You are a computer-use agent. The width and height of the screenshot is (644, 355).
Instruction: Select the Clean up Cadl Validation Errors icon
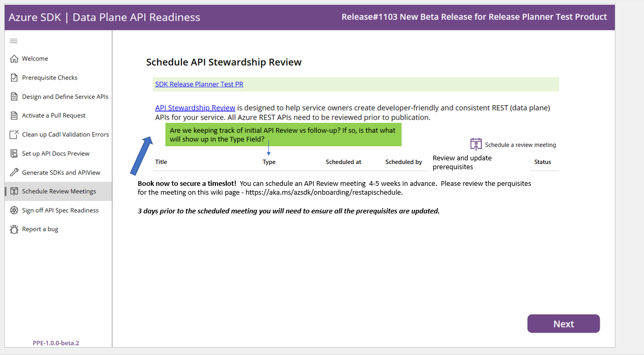pyautogui.click(x=15, y=134)
